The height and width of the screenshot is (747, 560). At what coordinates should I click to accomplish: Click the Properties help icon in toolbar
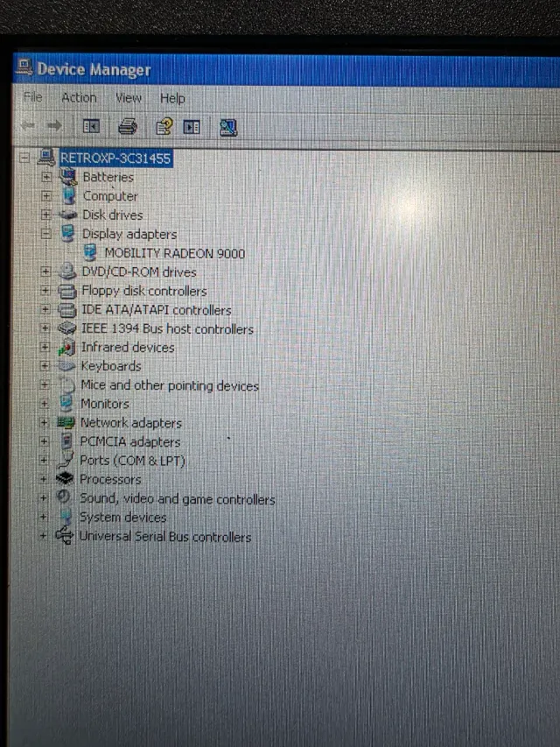pyautogui.click(x=164, y=127)
